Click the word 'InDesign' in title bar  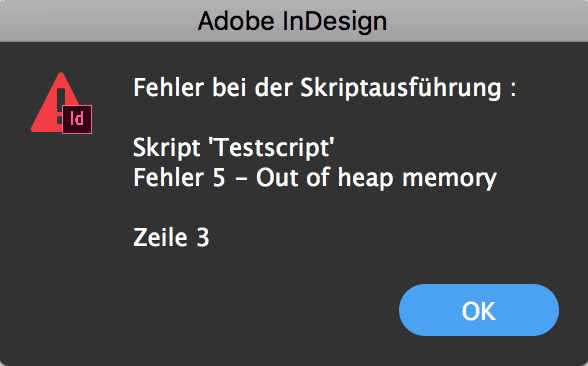[334, 22]
